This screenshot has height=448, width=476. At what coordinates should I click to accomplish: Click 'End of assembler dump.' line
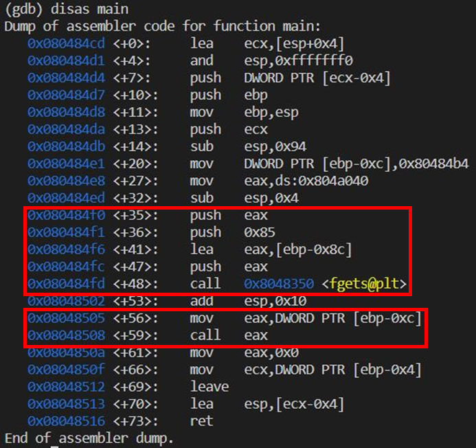click(89, 438)
